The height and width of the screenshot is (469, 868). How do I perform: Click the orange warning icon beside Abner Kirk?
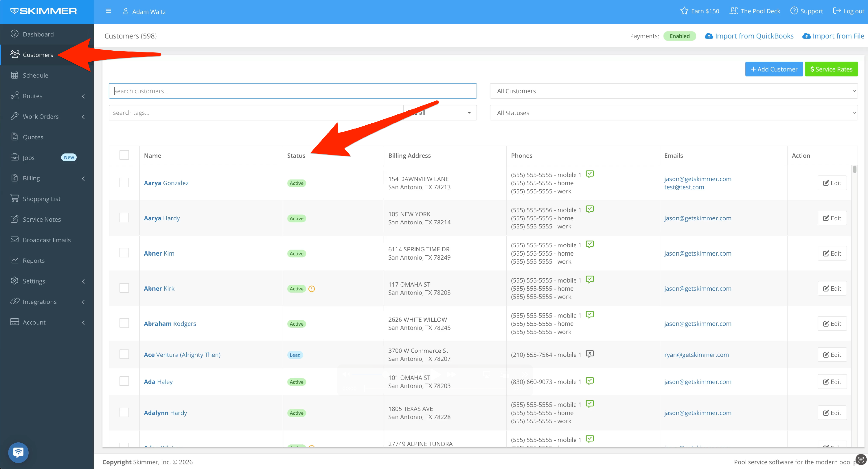311,289
